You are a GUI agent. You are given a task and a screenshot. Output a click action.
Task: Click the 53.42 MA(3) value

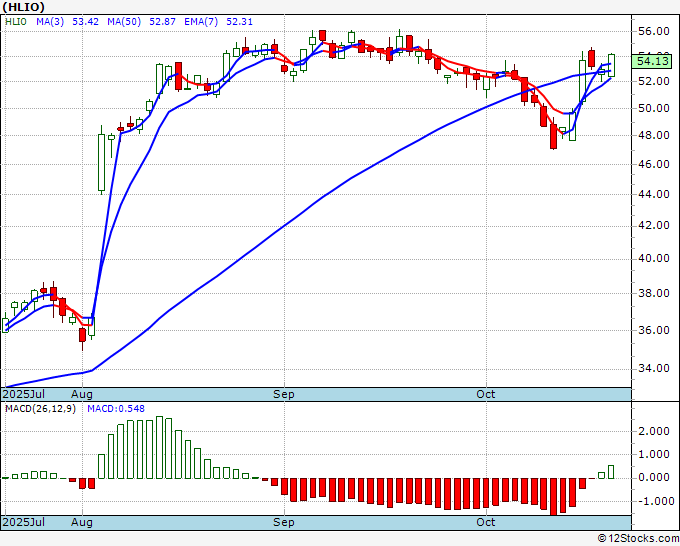tap(85, 22)
